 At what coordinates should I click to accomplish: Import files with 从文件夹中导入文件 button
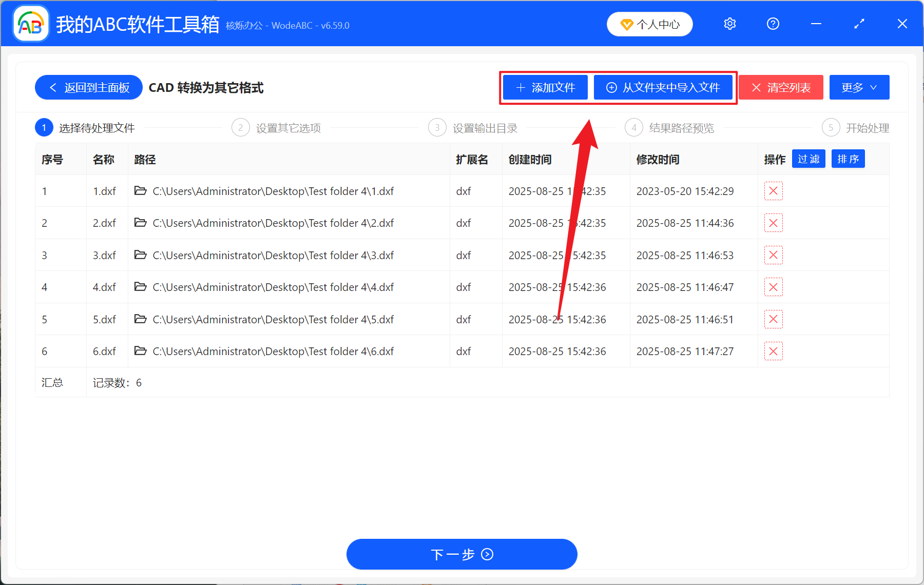[x=663, y=87]
